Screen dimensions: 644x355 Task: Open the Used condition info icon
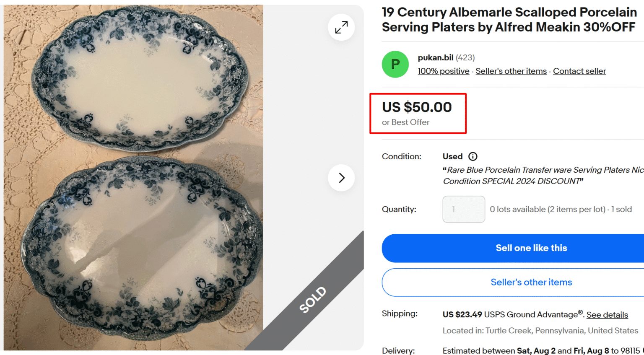(x=473, y=156)
